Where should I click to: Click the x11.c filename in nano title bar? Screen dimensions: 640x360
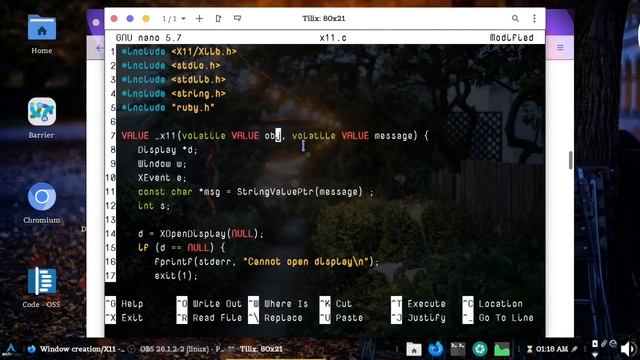click(333, 38)
